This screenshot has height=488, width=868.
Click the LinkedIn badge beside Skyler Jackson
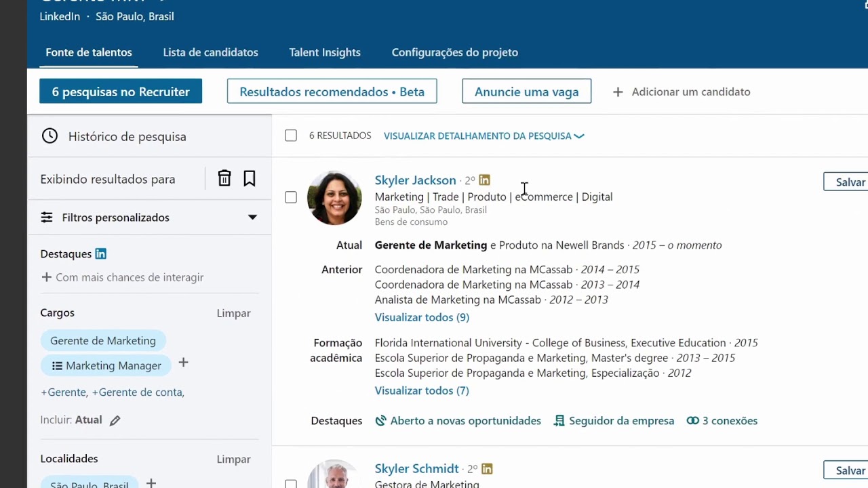484,180
